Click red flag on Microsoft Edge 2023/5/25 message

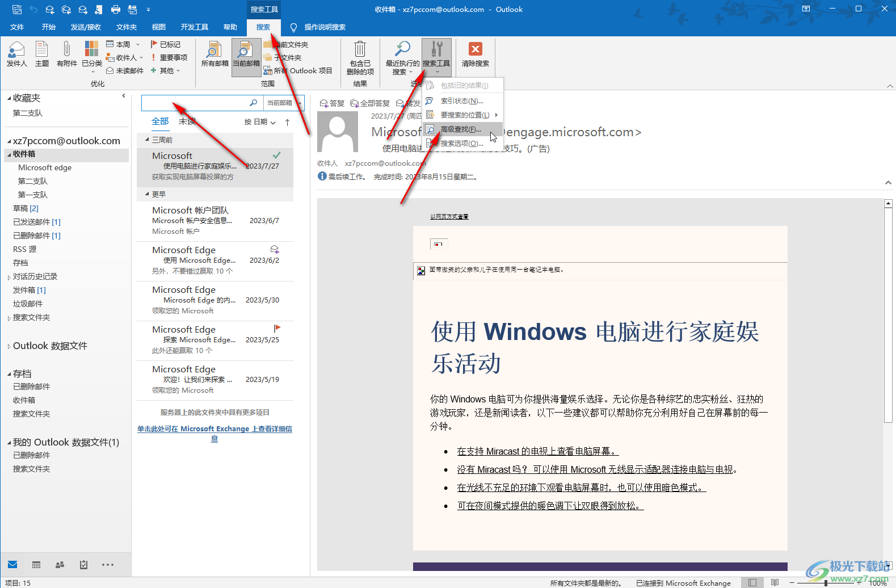click(x=277, y=328)
